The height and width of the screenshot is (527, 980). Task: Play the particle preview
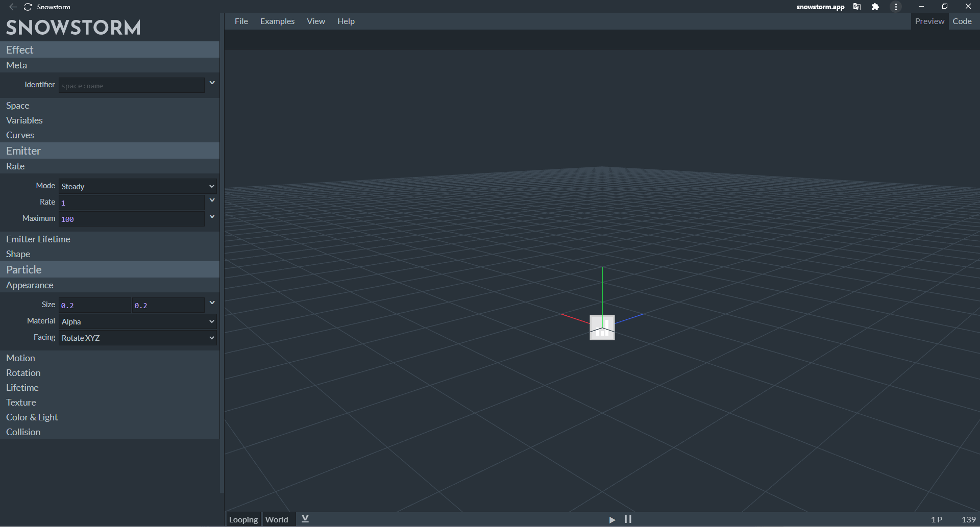coord(612,519)
